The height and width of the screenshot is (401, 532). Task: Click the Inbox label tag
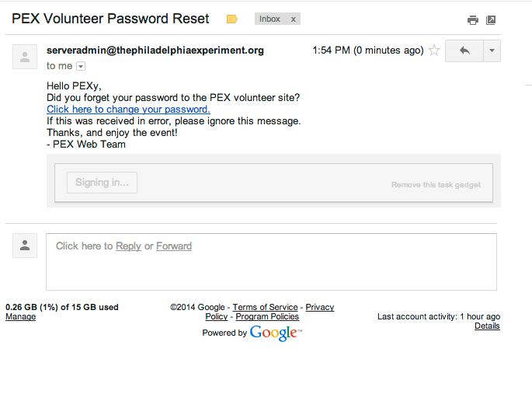pos(269,19)
